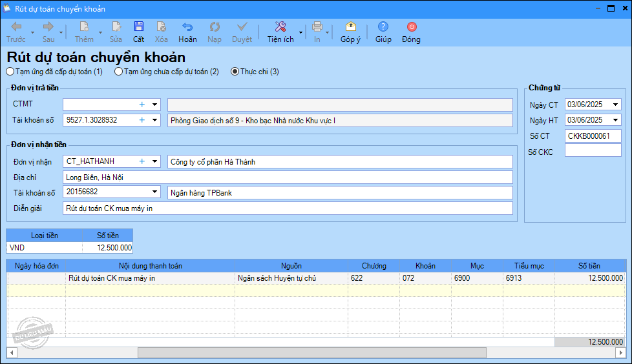Click the Số CT field CKKB000061
This screenshot has height=364, width=632.
(x=593, y=136)
